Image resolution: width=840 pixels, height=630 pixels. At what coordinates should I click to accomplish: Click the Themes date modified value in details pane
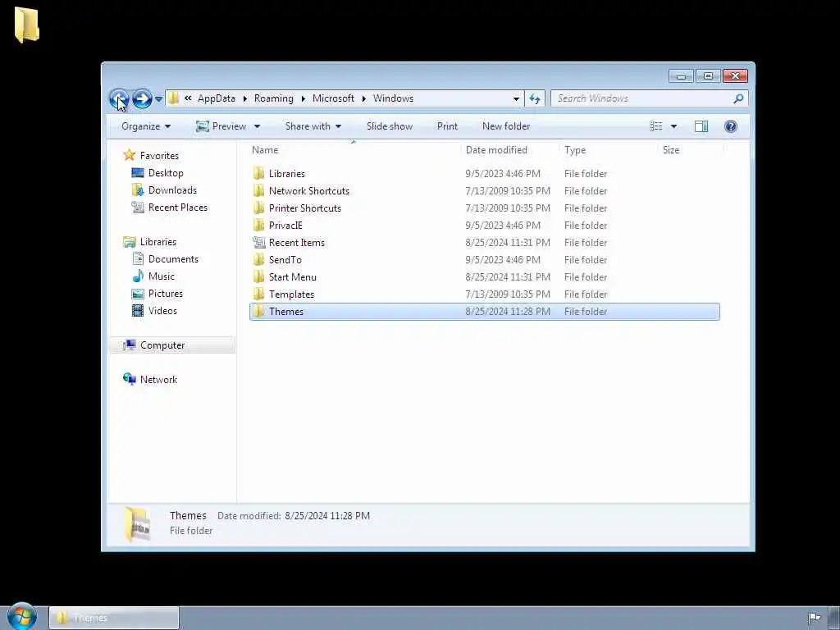coord(327,516)
